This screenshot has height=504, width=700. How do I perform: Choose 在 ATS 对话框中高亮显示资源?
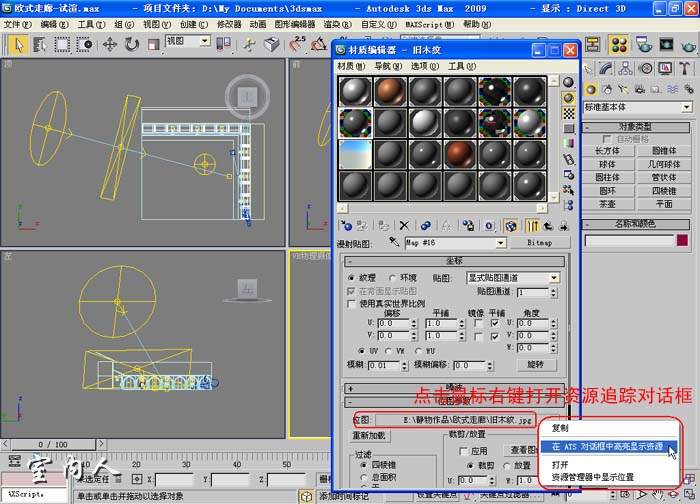(x=608, y=446)
